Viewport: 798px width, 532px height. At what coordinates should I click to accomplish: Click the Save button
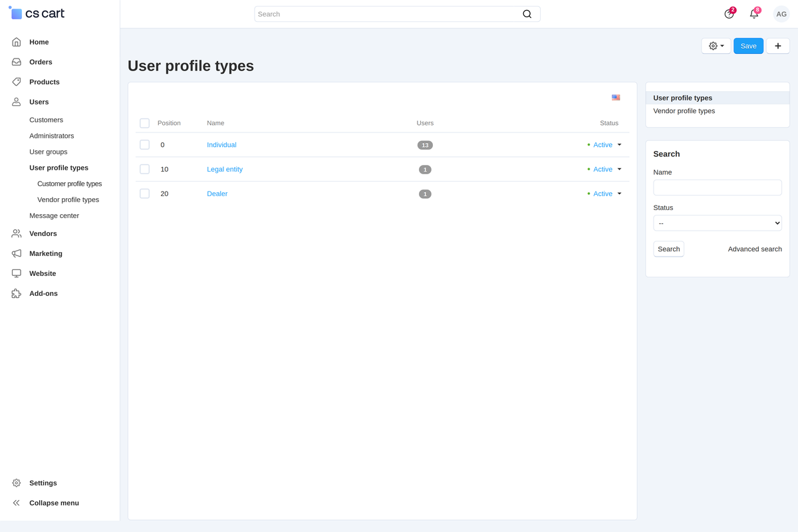pos(749,46)
